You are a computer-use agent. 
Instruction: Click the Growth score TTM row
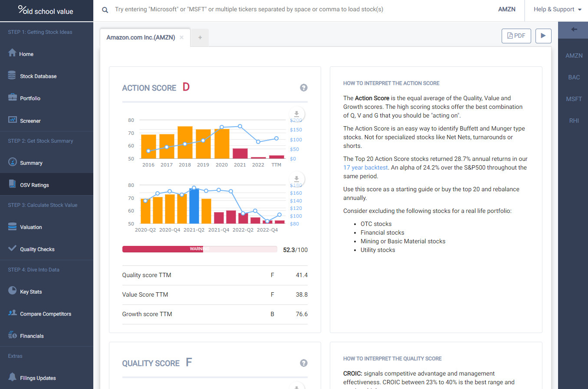point(215,314)
